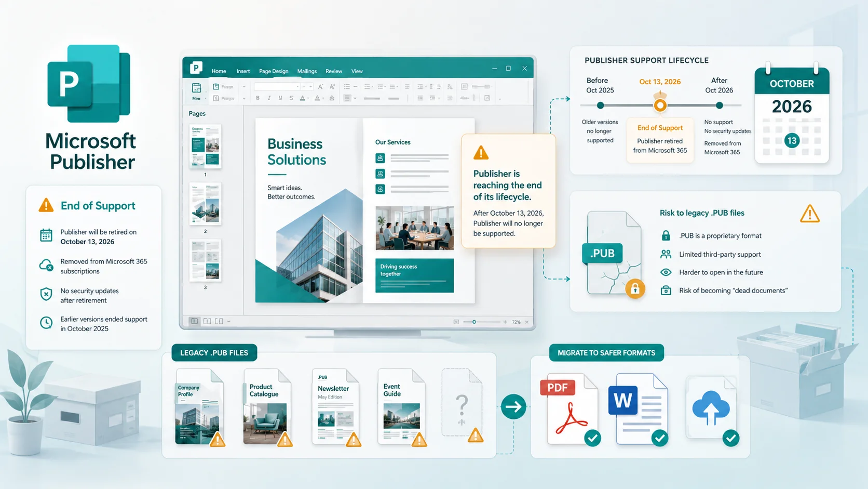
Task: Open the View ribbon tab
Action: click(x=357, y=71)
